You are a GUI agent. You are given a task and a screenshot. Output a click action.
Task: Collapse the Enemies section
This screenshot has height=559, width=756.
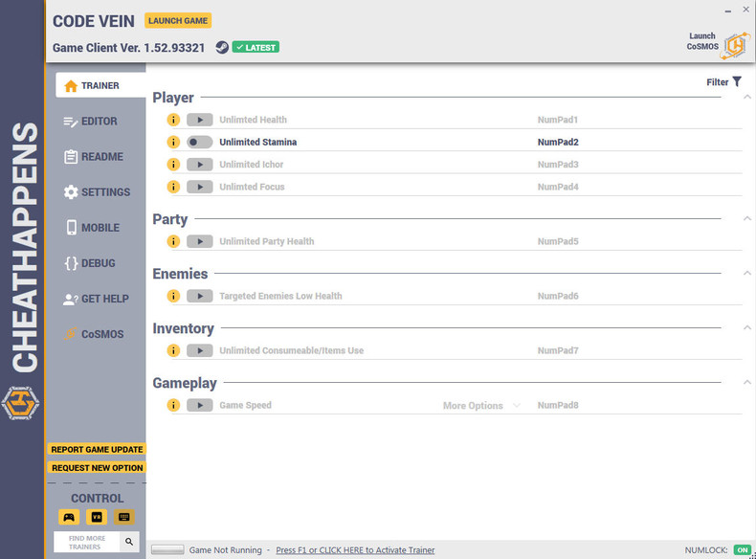coord(746,273)
